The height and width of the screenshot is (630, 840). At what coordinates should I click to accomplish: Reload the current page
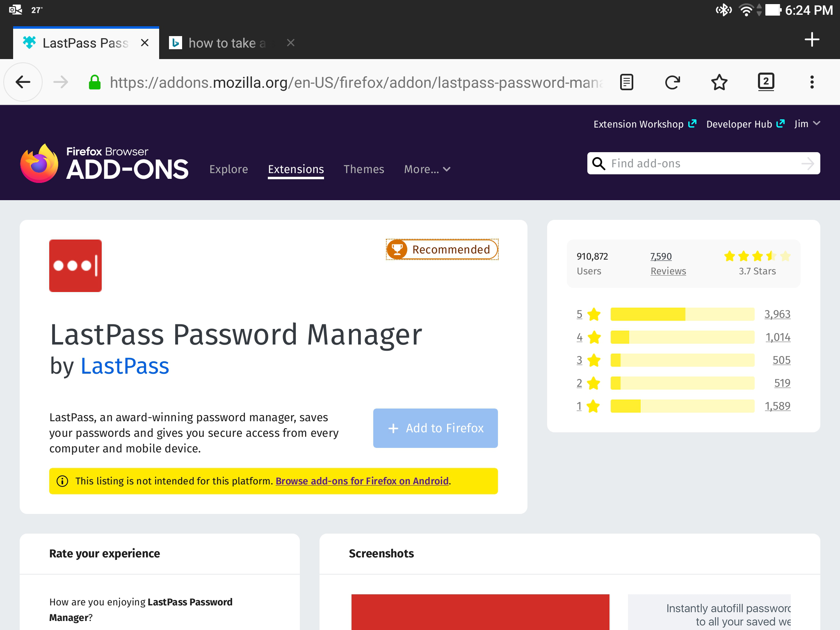672,82
